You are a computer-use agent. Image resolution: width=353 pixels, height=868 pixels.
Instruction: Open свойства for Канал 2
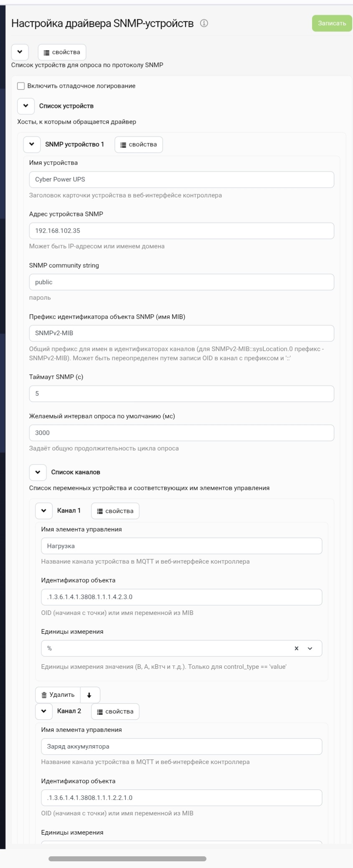click(115, 711)
